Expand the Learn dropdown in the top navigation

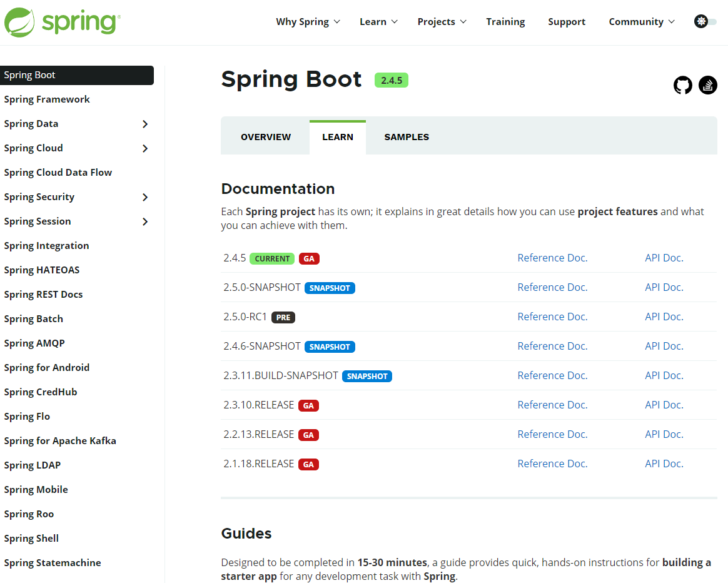pos(378,22)
